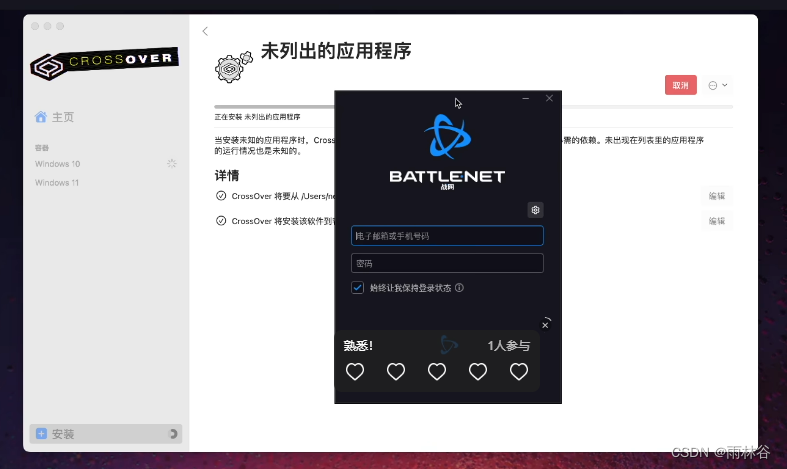This screenshot has width=787, height=469.
Task: Click the 熟悉! text in rating popup
Action: tap(358, 345)
